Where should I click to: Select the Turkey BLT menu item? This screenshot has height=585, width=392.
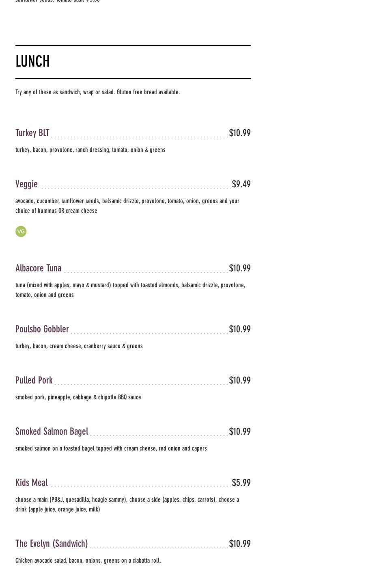32,133
